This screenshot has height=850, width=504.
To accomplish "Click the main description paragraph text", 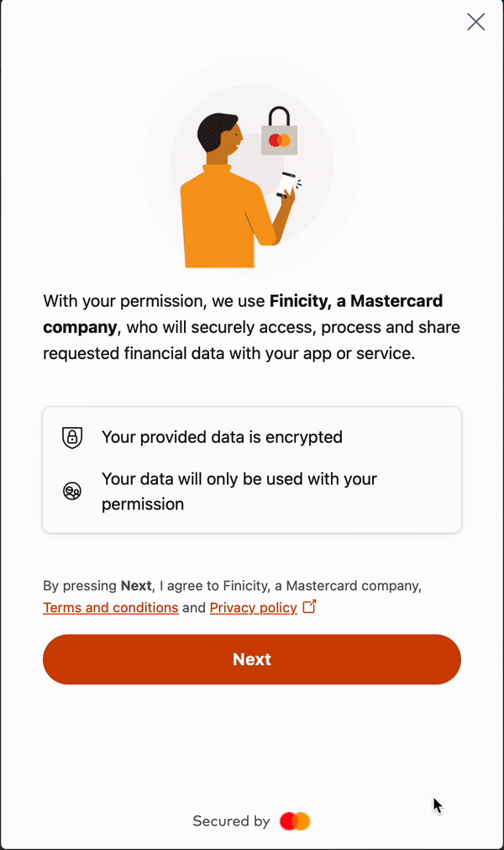I will pos(252,326).
